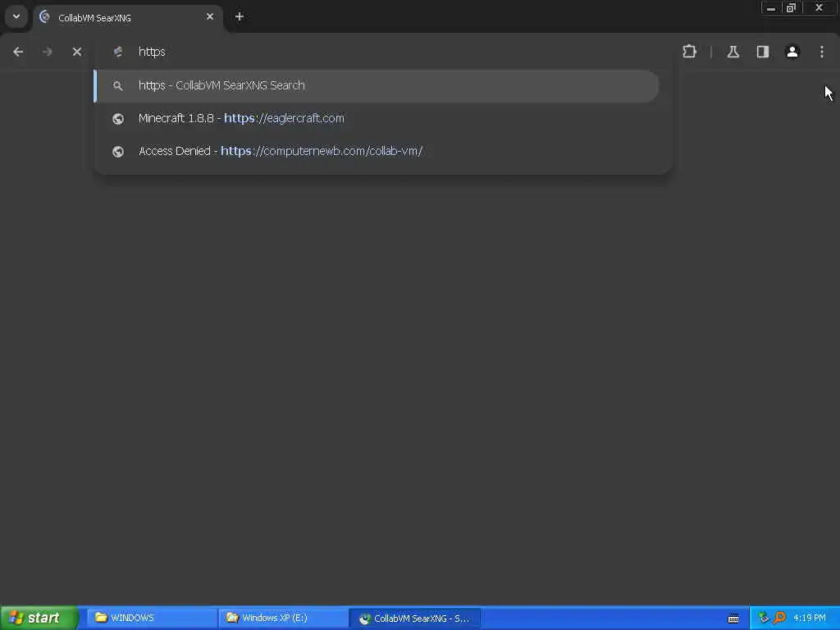
Task: Close the CollabVM SearXNG tab
Action: [210, 17]
